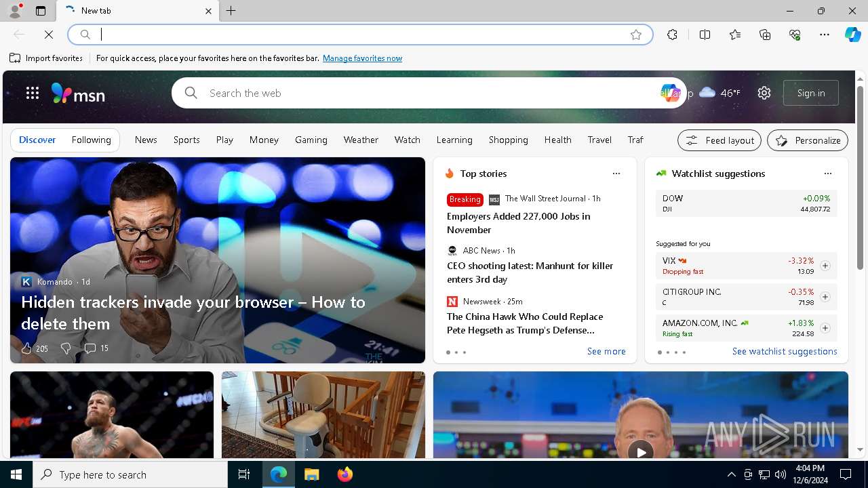
Task: Open the UFC fighter article thumbnail
Action: [x=112, y=415]
